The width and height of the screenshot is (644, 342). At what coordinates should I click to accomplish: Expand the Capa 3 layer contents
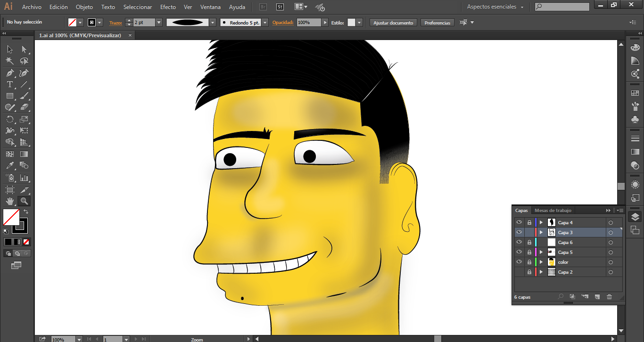[541, 233]
